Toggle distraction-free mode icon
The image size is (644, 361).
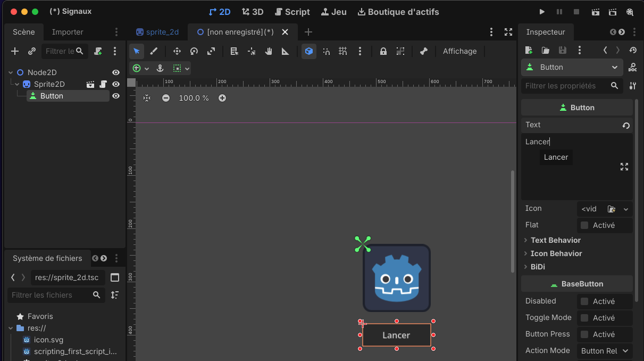(508, 32)
